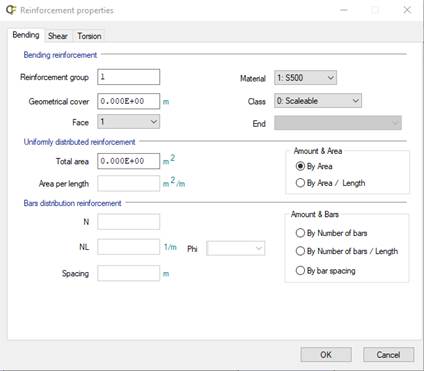Open the Face dropdown
The width and height of the screenshot is (424, 371).
click(129, 122)
